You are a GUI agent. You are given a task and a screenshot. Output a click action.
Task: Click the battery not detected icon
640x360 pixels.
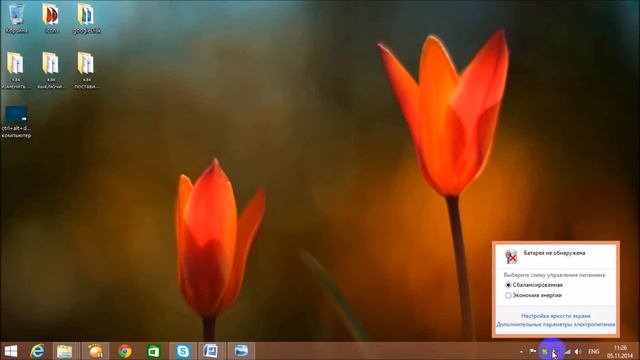pyautogui.click(x=511, y=256)
